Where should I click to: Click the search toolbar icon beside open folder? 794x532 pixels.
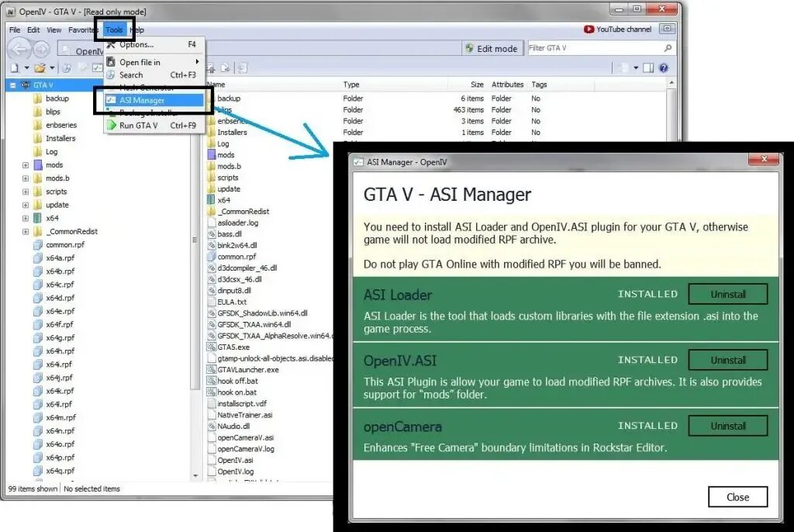coord(67,68)
